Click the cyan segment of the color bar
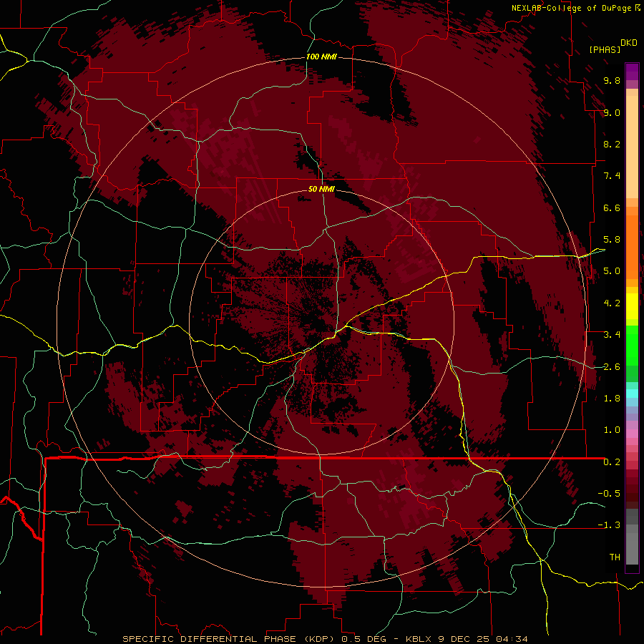 pyautogui.click(x=632, y=393)
